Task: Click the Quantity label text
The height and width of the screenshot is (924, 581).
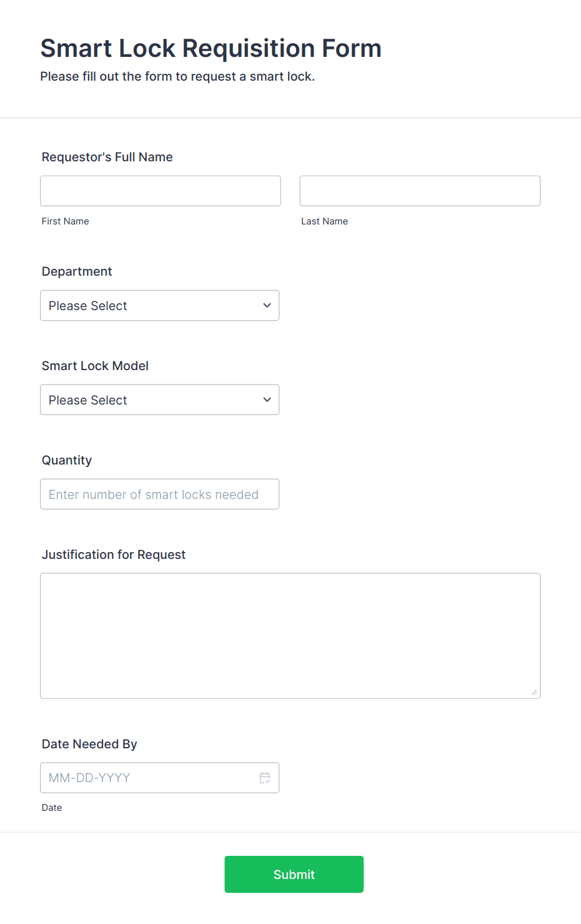Action: pyautogui.click(x=67, y=460)
